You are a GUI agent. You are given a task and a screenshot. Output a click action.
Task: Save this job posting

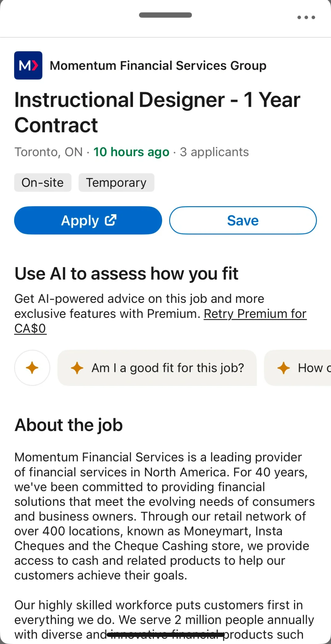pos(243,220)
